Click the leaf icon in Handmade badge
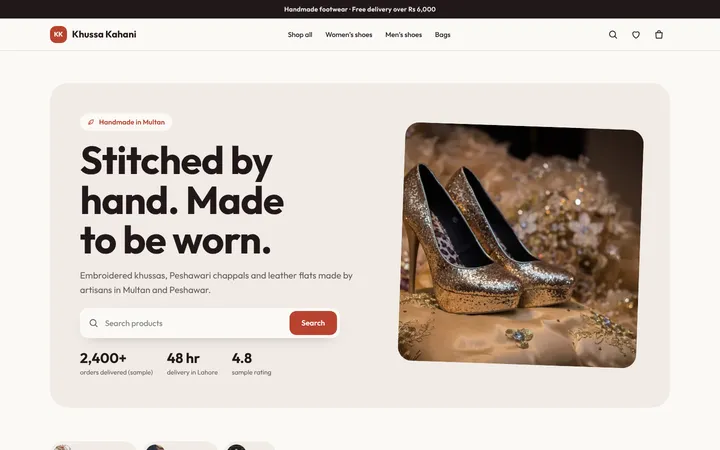 pos(91,122)
